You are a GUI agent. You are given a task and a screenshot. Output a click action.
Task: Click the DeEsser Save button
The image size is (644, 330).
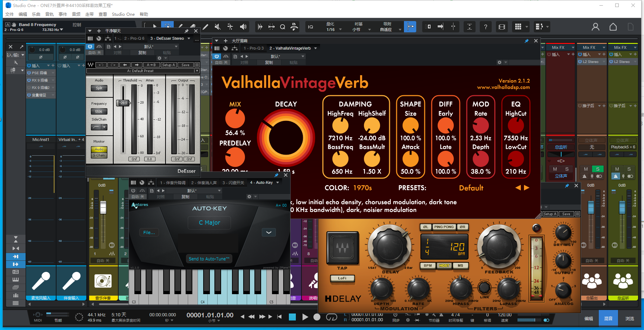coord(185,65)
